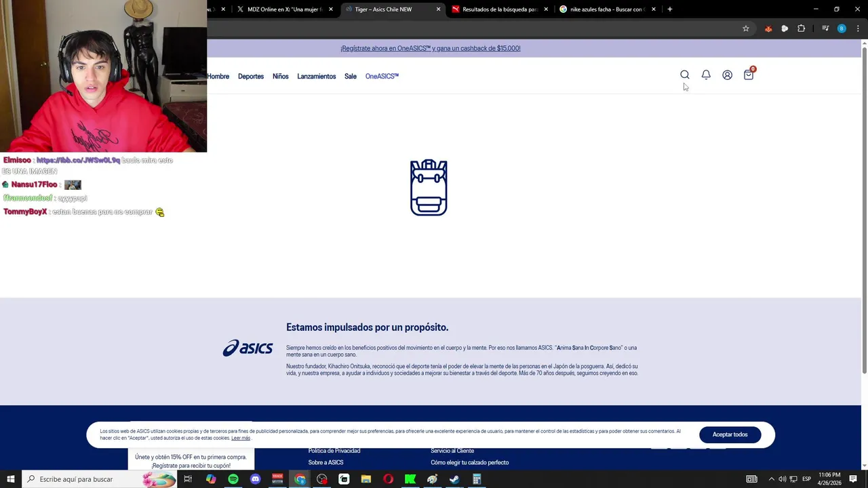The image size is (868, 488).
Task: Show hidden system tray icons
Action: click(771, 479)
